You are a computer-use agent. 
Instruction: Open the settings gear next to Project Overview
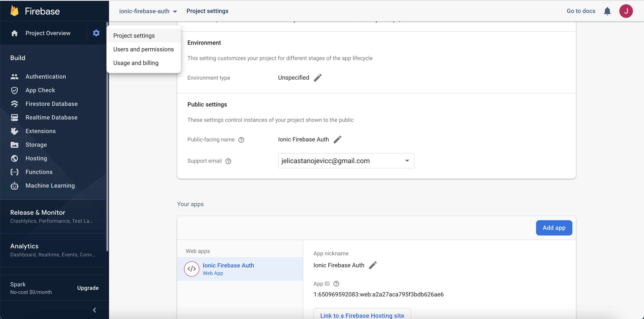96,33
